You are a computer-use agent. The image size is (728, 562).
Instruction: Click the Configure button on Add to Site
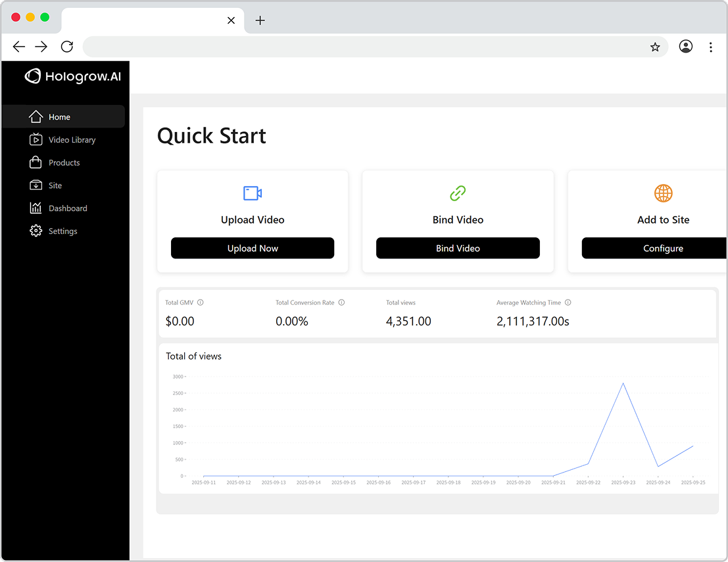[663, 248]
